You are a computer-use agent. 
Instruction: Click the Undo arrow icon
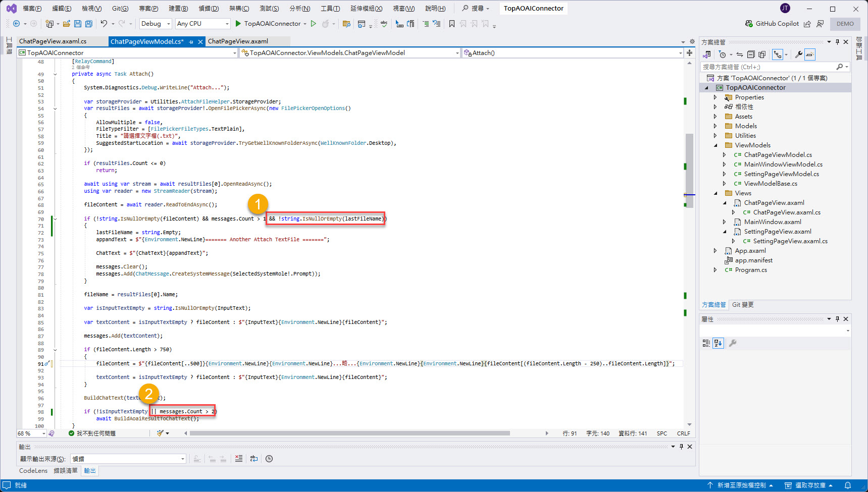pyautogui.click(x=104, y=24)
